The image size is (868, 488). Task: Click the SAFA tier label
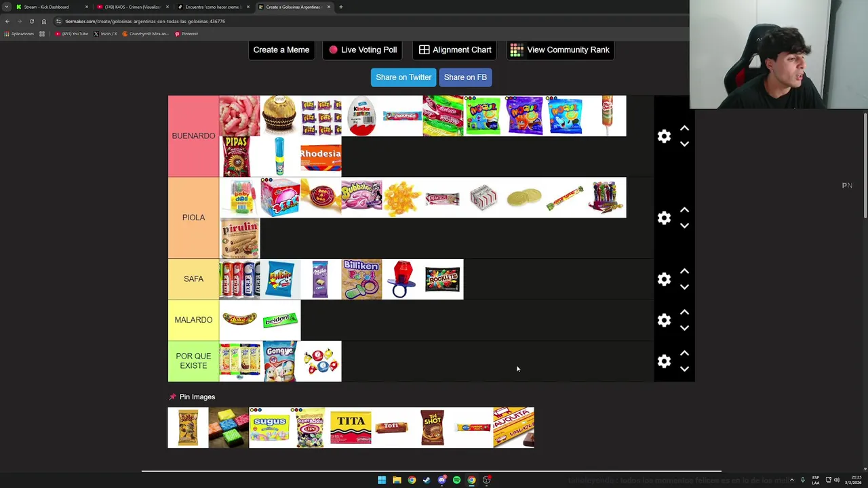tap(193, 279)
